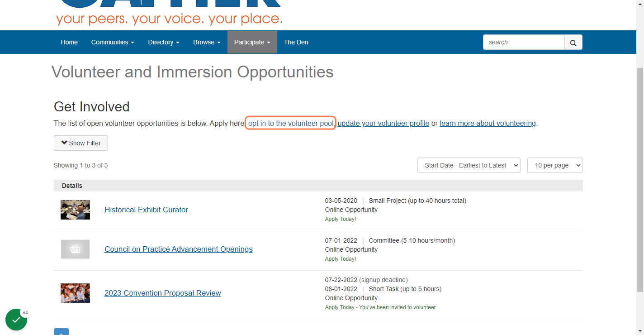The image size is (644, 335).
Task: Change the 10 per page dropdown
Action: [555, 165]
